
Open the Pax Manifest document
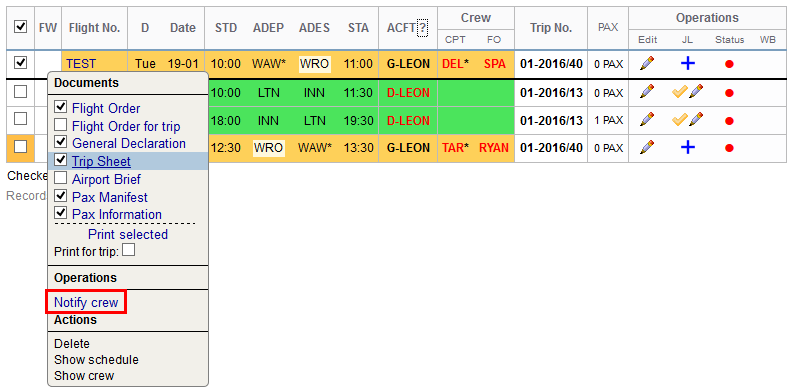[x=110, y=197]
